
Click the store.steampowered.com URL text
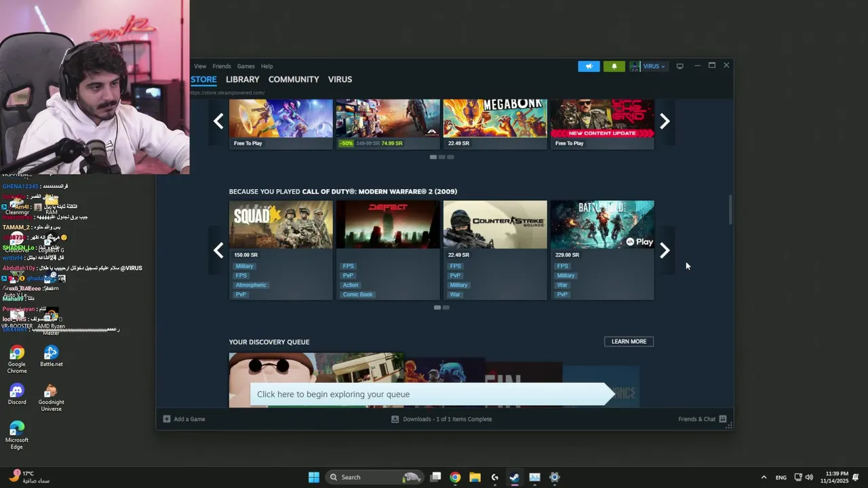(228, 93)
